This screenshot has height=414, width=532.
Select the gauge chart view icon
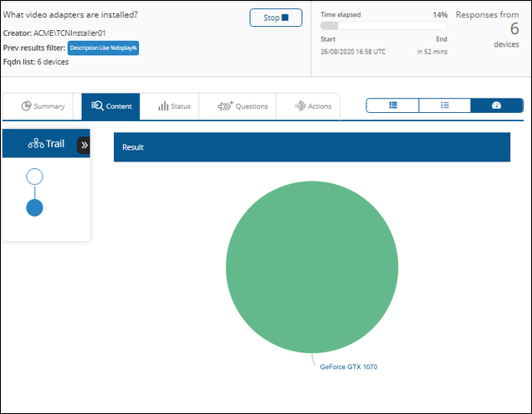click(x=497, y=105)
